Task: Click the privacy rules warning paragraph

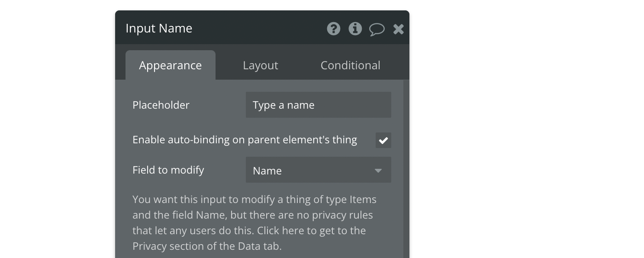Action: (254, 223)
